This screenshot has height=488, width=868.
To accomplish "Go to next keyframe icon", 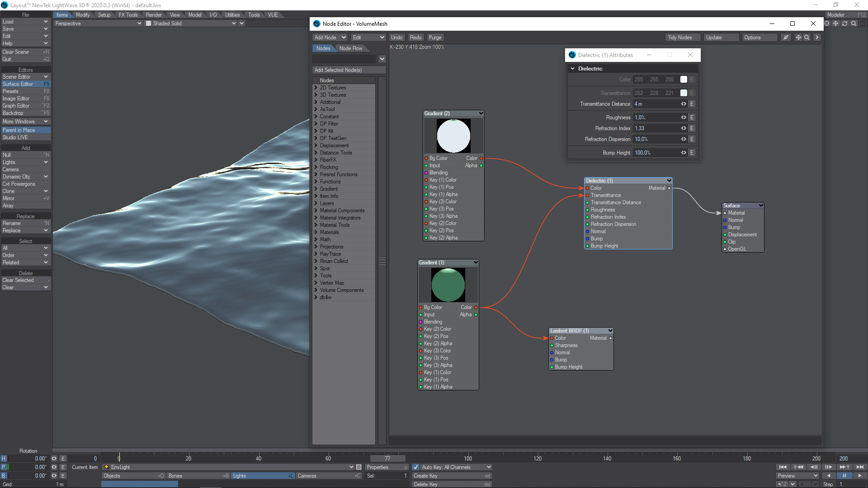I will (844, 467).
